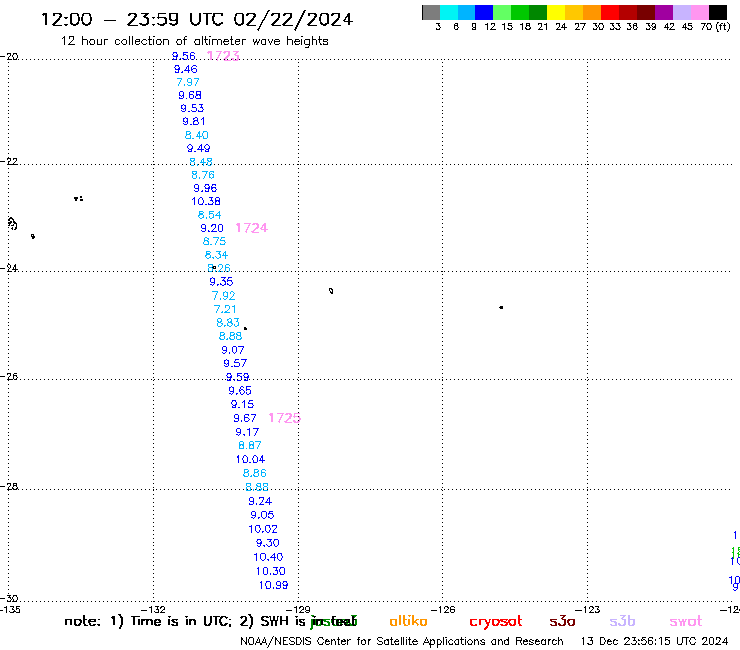Click the 9.65 wave height value

click(x=240, y=391)
